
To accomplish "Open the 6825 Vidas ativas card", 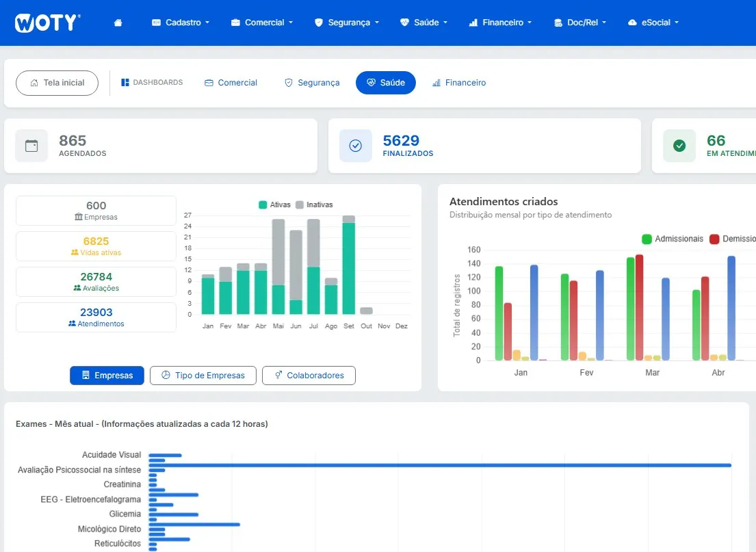I will point(96,246).
